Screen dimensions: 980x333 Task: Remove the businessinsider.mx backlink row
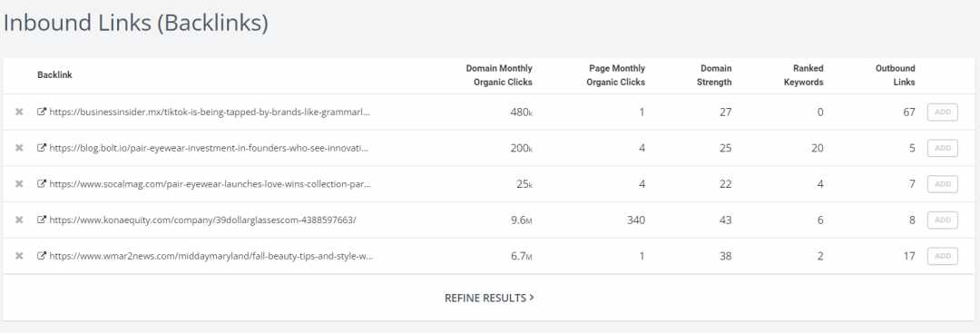(x=19, y=112)
